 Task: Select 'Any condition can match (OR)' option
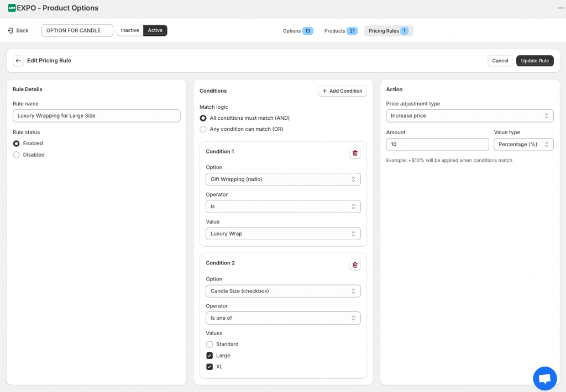pos(203,128)
